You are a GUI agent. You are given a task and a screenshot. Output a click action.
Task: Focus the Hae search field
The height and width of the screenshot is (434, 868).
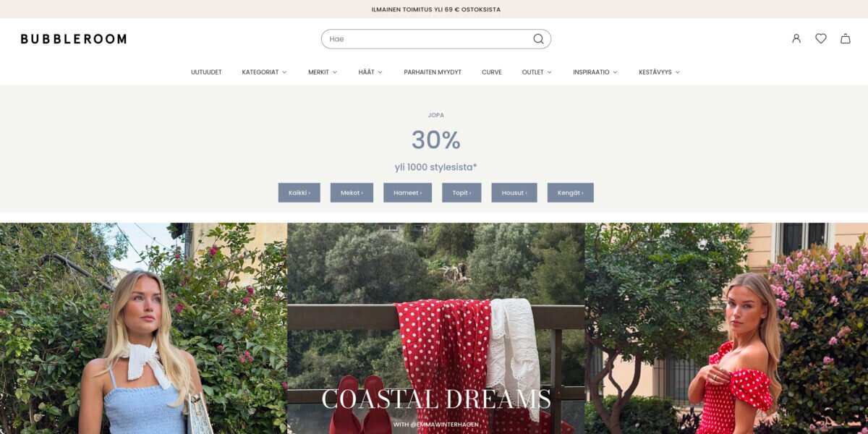(427, 39)
